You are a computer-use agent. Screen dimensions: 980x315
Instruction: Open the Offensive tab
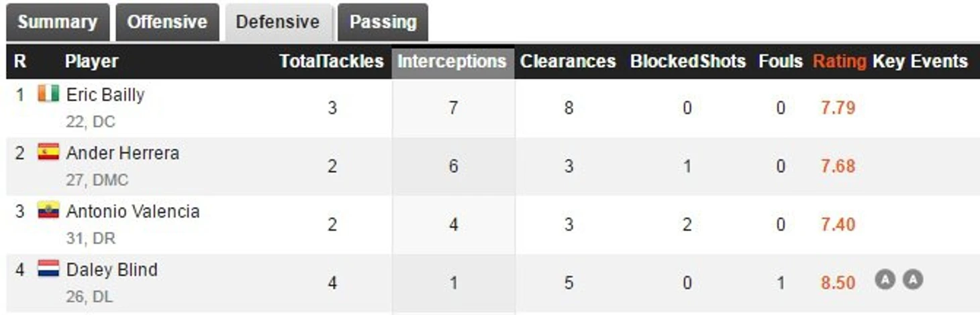[x=167, y=22]
